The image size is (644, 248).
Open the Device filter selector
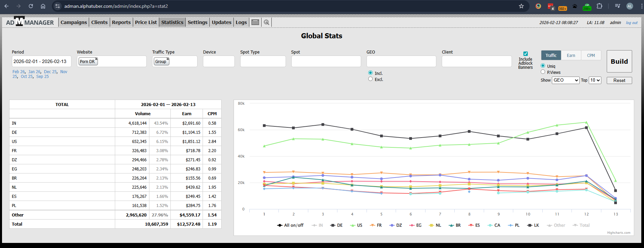(x=219, y=61)
